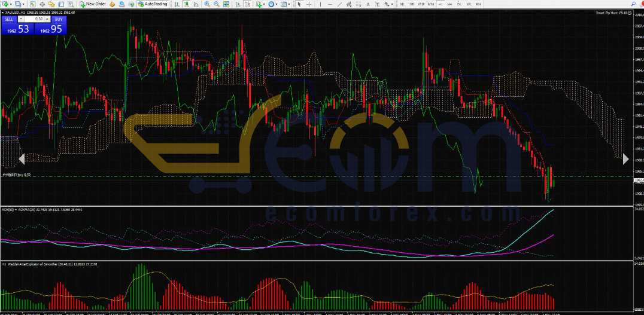Select the Text Label tool
Image resolution: width=644 pixels, height=315 pixels.
pyautogui.click(x=377, y=4)
